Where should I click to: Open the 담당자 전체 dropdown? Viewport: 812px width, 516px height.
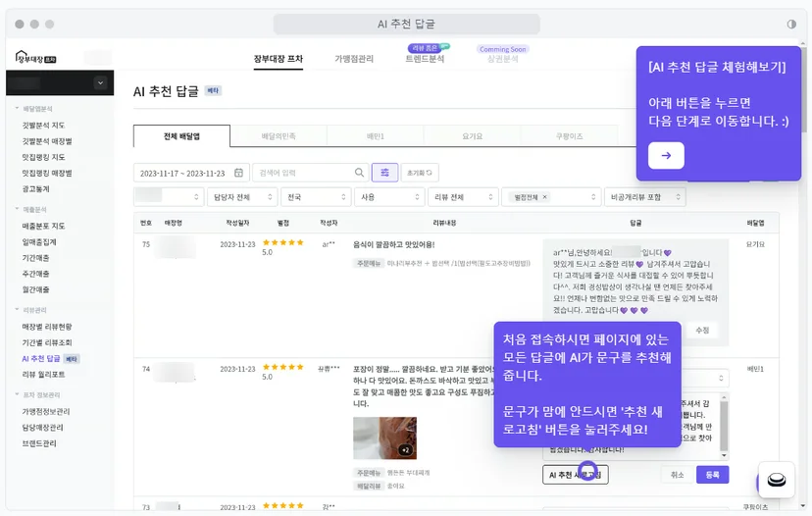pos(242,197)
